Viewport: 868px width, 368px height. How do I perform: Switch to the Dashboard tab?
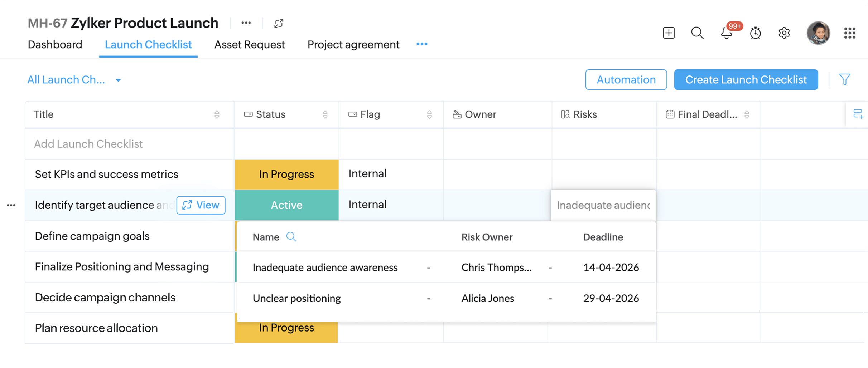pyautogui.click(x=55, y=44)
